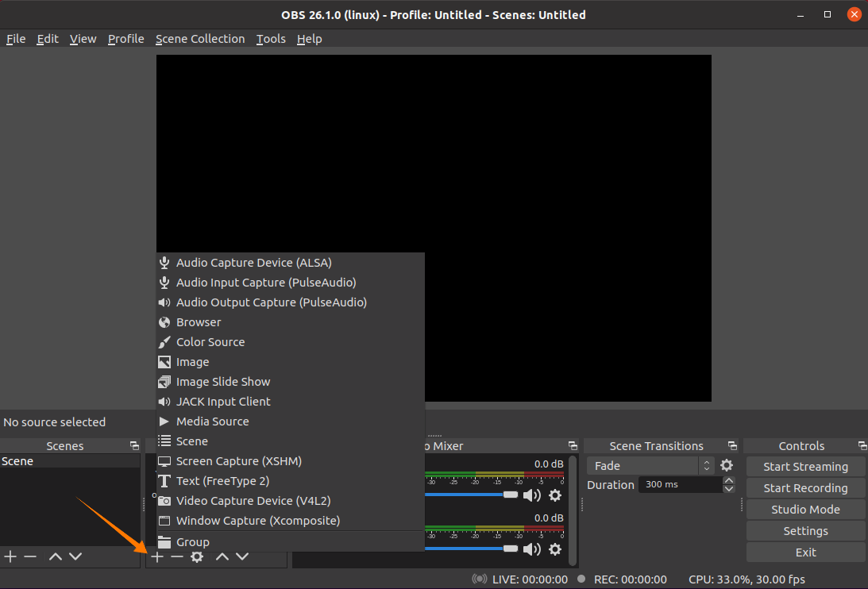Screen dimensions: 868x589
Task: Remove the selected source with the minus icon
Action: click(x=176, y=557)
